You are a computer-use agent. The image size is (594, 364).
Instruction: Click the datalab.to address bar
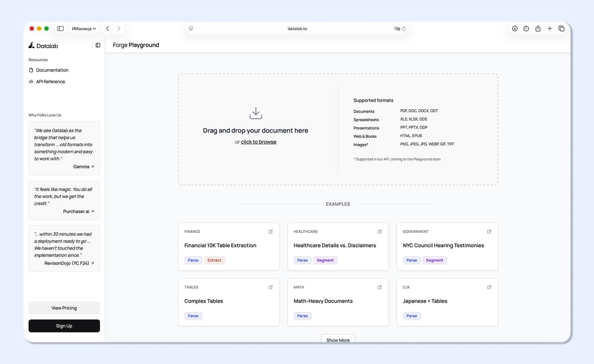(x=297, y=28)
